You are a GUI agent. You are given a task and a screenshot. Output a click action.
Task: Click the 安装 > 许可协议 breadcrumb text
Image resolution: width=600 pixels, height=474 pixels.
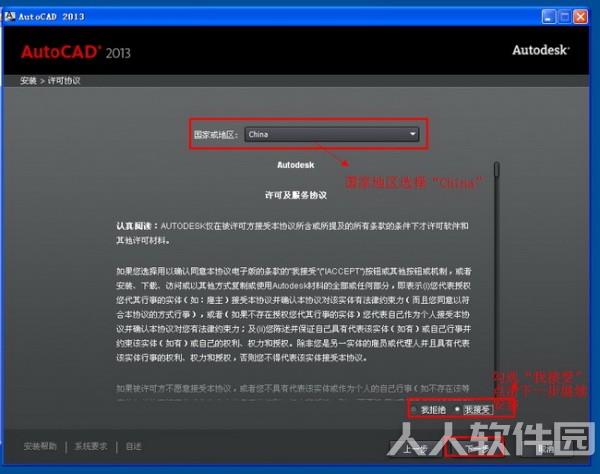tap(50, 81)
